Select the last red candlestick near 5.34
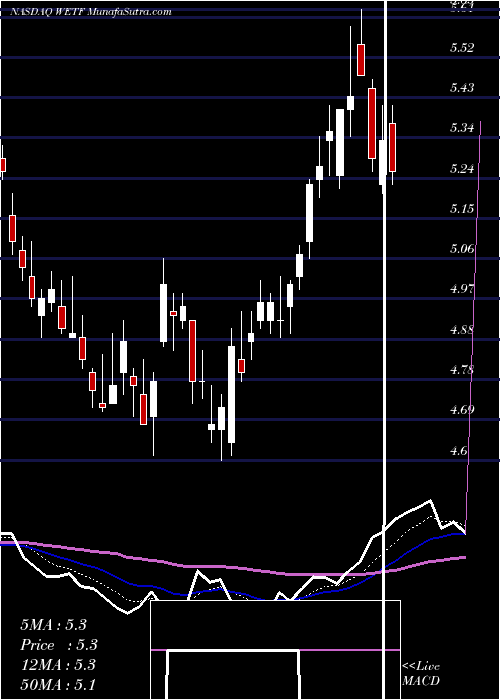 (x=392, y=147)
